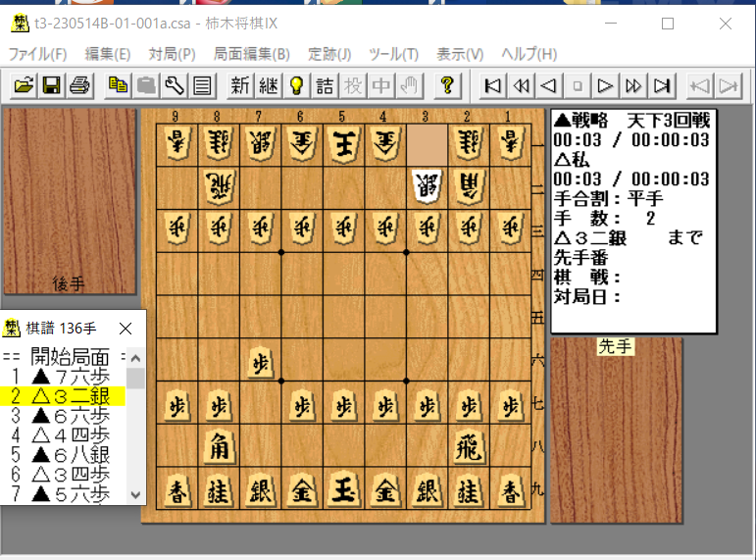Close the 棋譜 136手 panel
Viewport: 756px width, 560px height.
coord(125,328)
